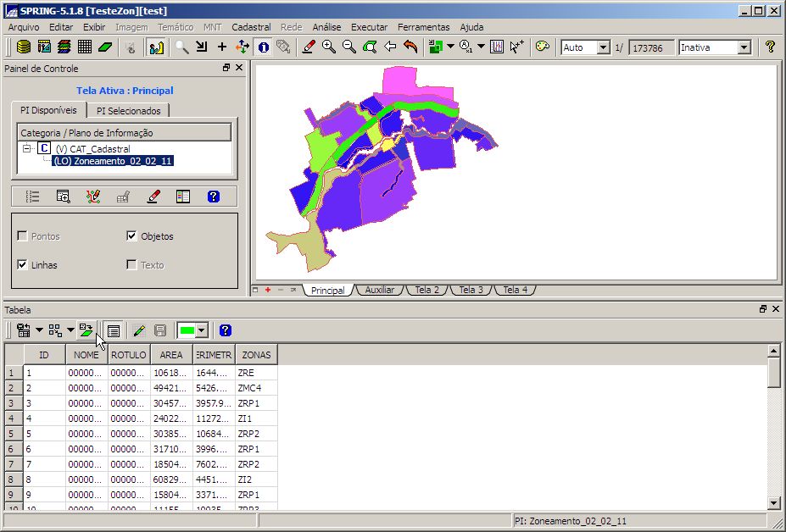Click the red undo arrow icon
Screen dimensions: 786x532
pos(410,47)
